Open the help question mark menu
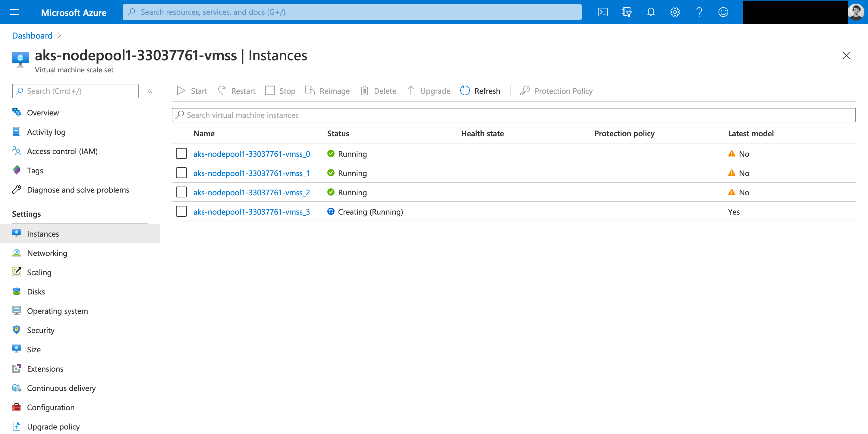This screenshot has height=434, width=868. (699, 12)
